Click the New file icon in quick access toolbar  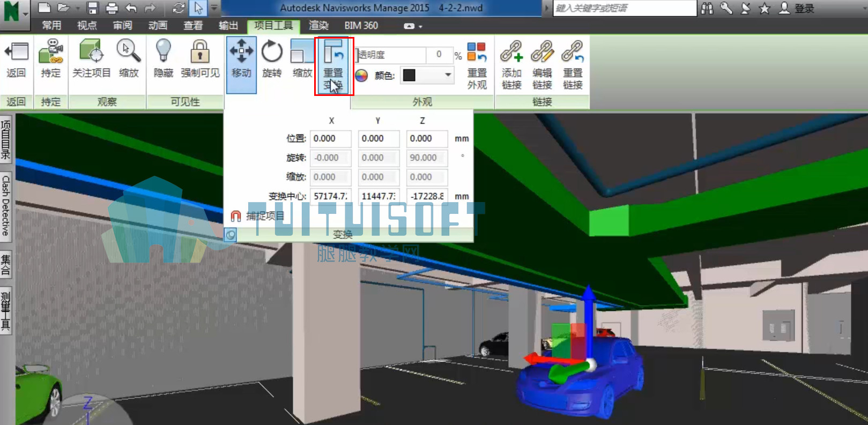tap(44, 8)
